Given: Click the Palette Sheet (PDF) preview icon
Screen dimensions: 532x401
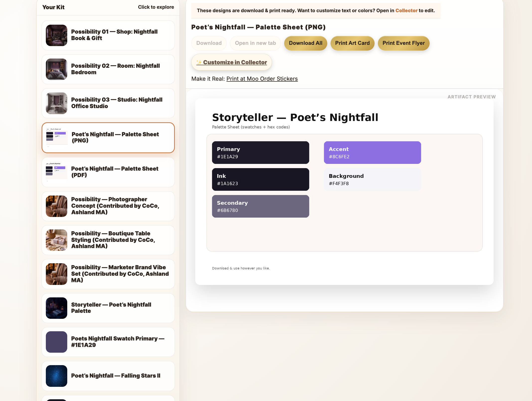Looking at the screenshot, I should click(57, 172).
